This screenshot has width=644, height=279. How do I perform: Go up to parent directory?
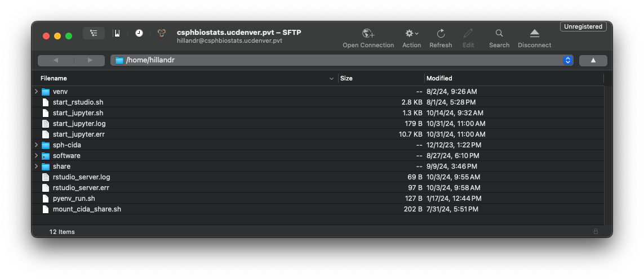(593, 60)
